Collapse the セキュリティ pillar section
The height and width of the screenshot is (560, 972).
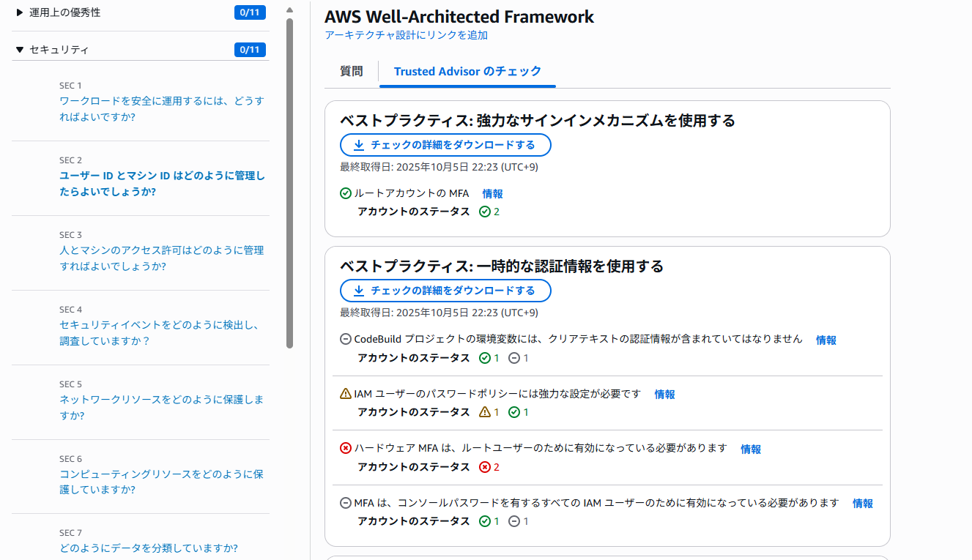coord(20,50)
